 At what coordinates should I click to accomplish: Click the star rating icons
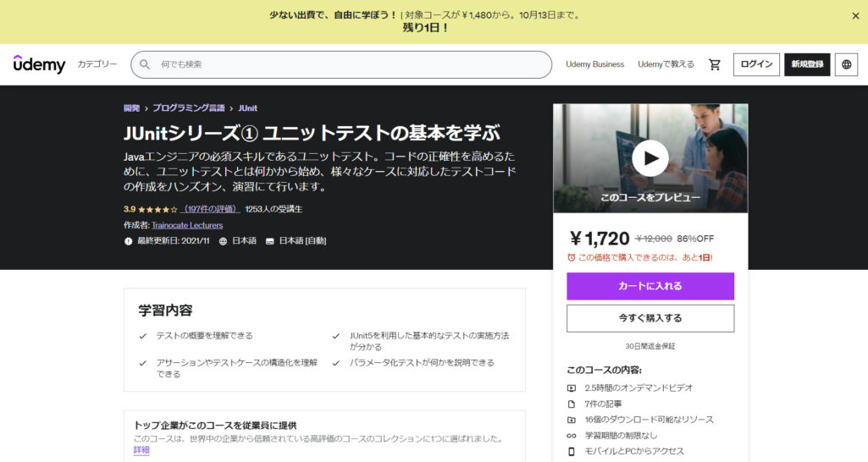coord(158,209)
